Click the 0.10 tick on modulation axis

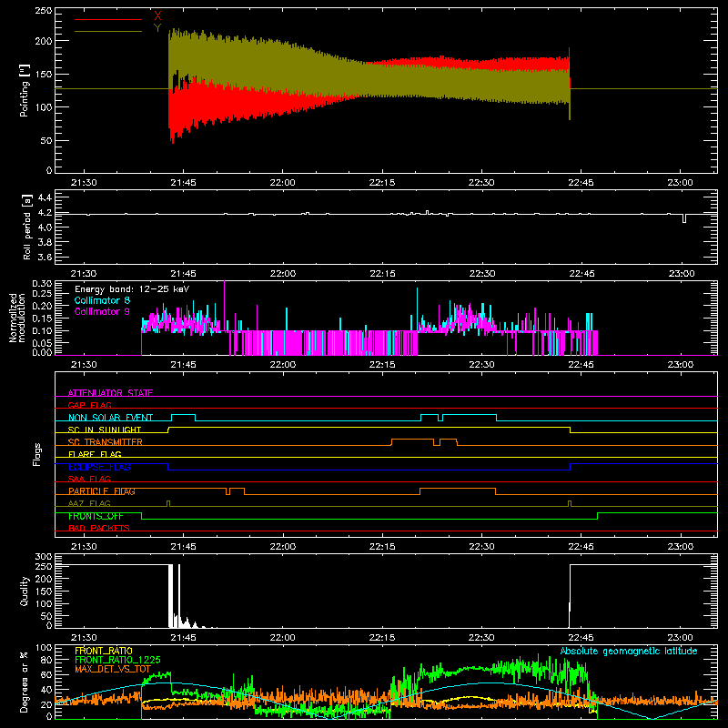coord(41,331)
